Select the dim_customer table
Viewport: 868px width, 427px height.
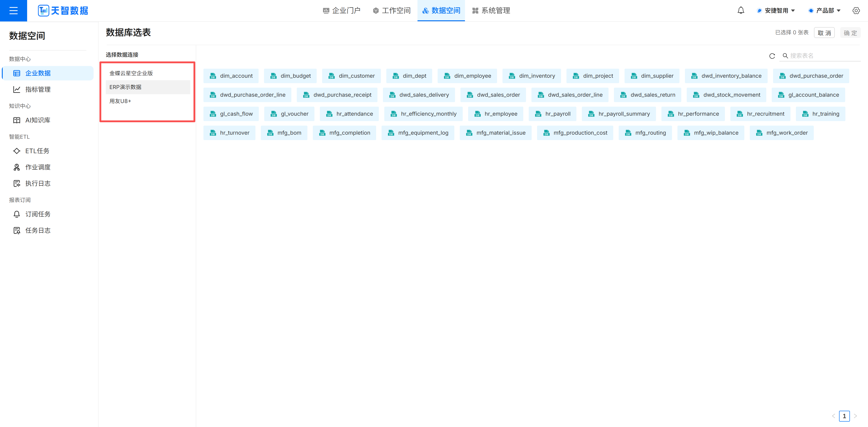pyautogui.click(x=351, y=76)
